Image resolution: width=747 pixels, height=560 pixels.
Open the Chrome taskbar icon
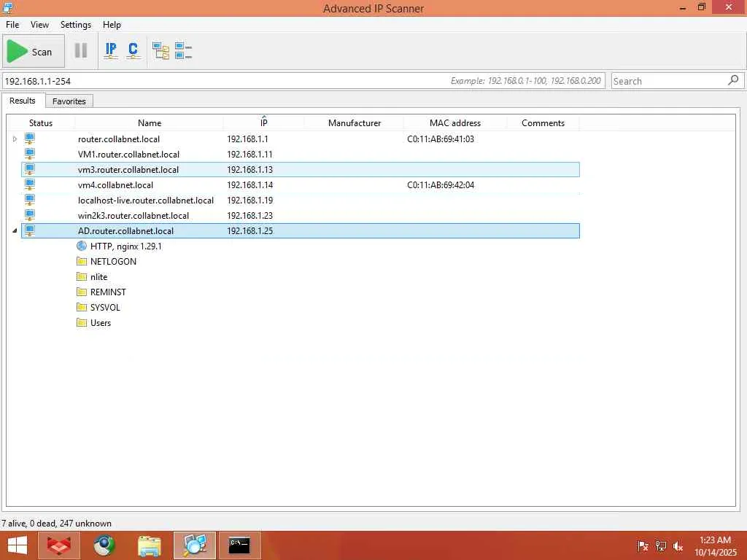tap(104, 545)
